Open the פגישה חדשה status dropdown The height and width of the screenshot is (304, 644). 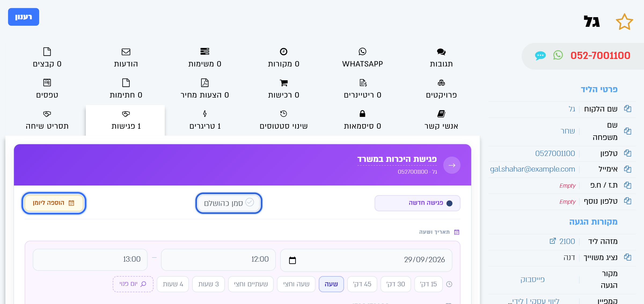[x=417, y=203]
